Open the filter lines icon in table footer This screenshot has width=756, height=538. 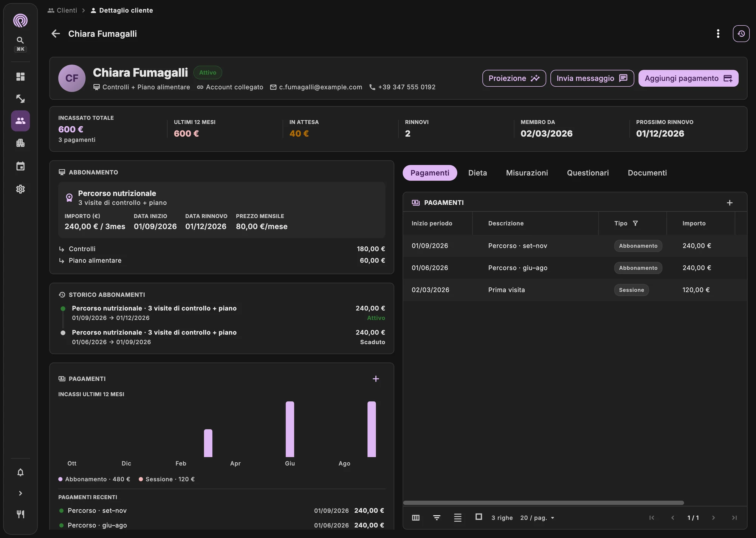pyautogui.click(x=437, y=518)
